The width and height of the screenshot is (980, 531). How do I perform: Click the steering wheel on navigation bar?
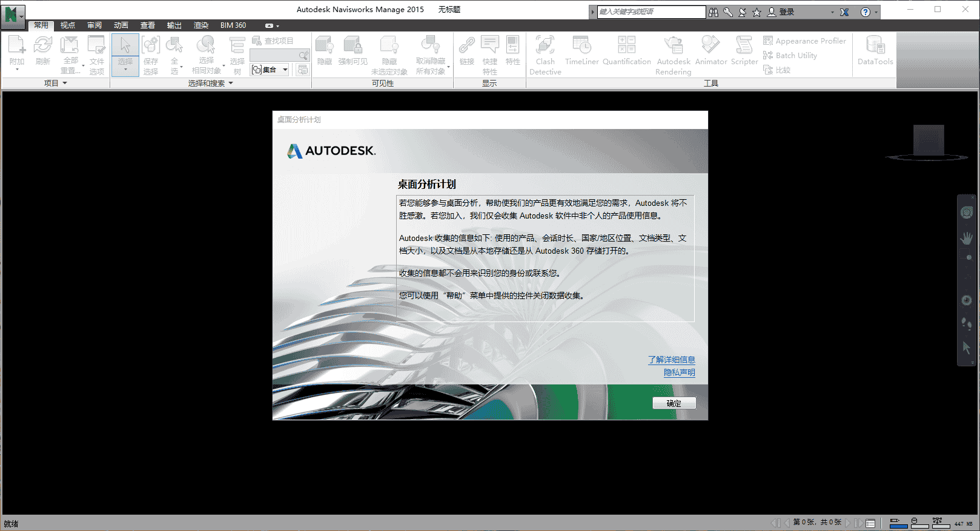click(x=966, y=213)
